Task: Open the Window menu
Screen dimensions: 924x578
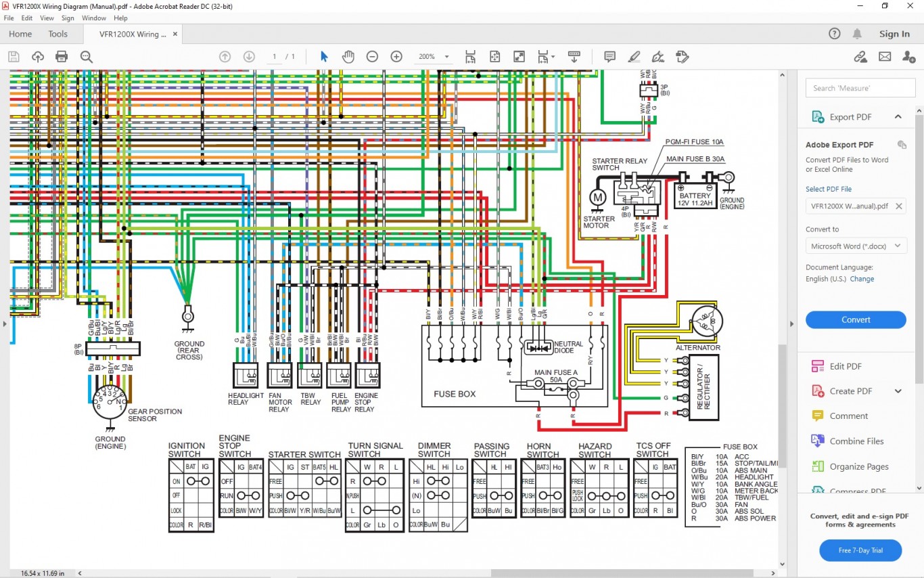Action: point(94,18)
